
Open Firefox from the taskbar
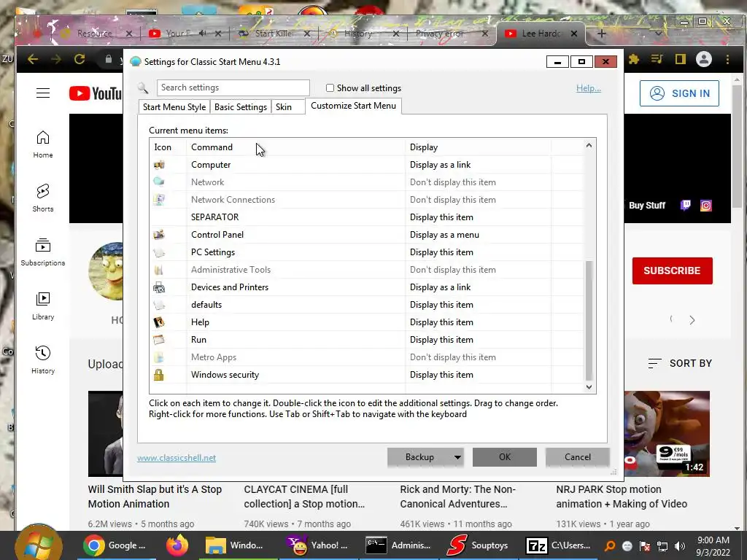177,545
